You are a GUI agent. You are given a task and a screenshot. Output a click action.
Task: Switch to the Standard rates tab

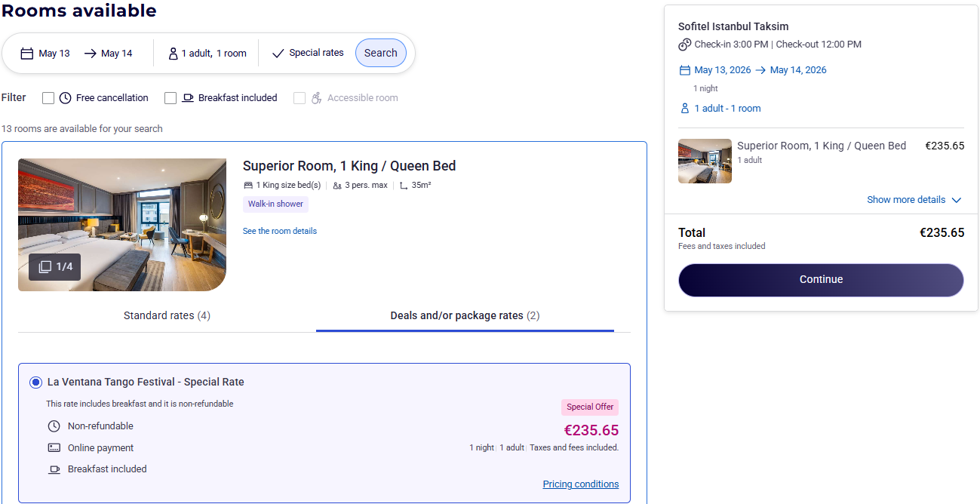167,316
